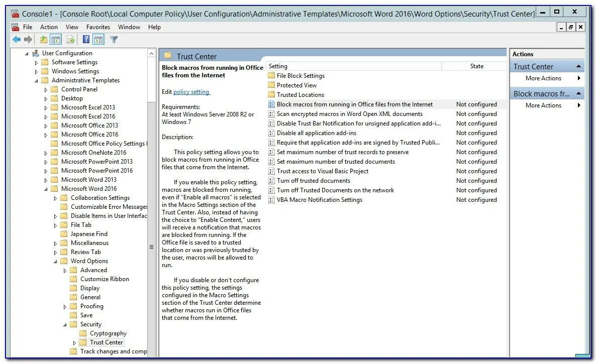Click the Protected View folder icon

[x=271, y=85]
